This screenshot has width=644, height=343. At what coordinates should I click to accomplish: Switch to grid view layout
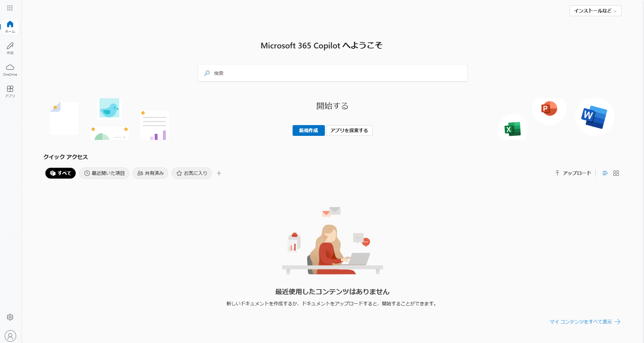pos(616,173)
